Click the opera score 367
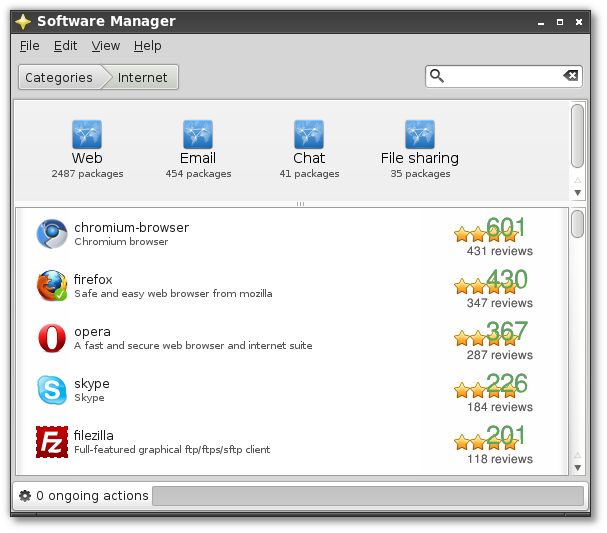Viewport: 607px width, 533px height. [507, 331]
